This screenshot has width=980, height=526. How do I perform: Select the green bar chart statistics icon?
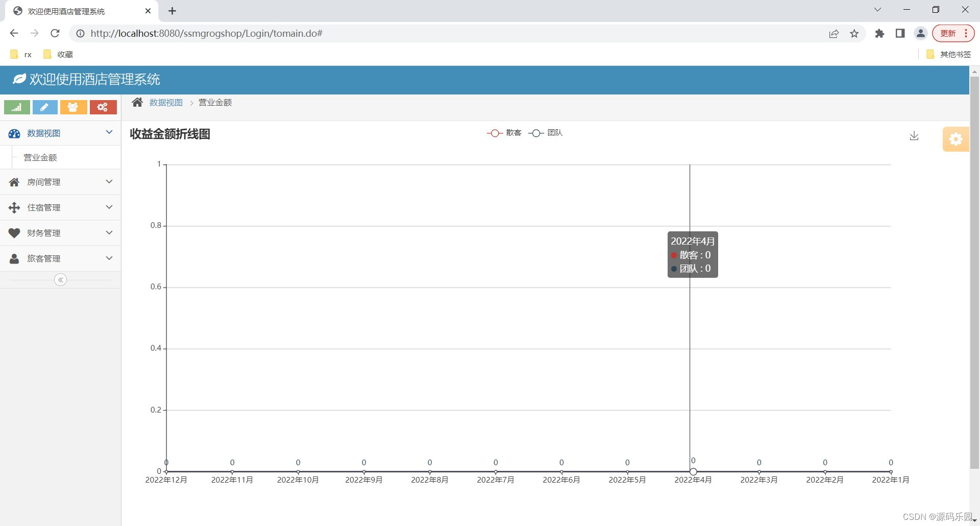click(16, 107)
